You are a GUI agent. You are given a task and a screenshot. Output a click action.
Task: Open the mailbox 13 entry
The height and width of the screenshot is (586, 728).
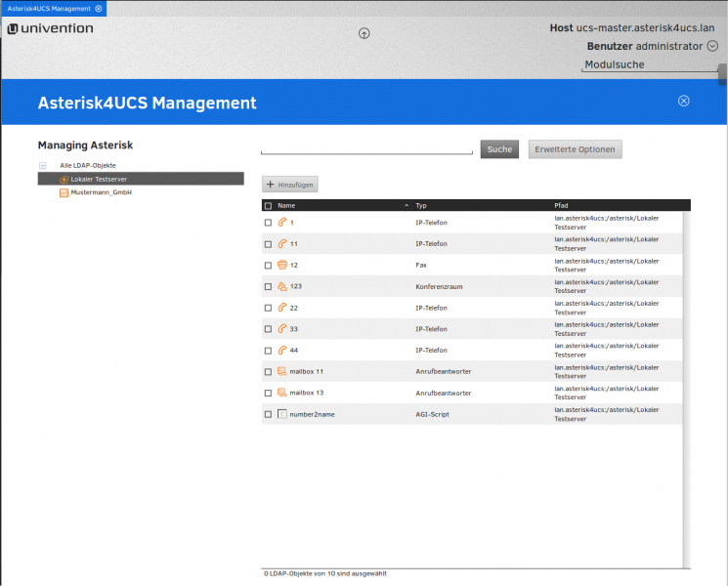[307, 393]
